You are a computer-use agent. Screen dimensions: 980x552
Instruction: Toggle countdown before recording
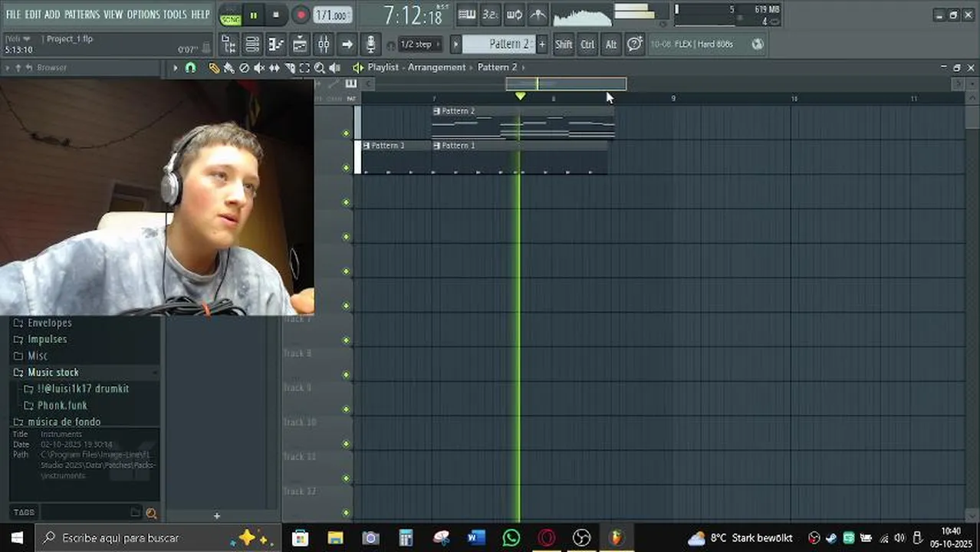[490, 15]
